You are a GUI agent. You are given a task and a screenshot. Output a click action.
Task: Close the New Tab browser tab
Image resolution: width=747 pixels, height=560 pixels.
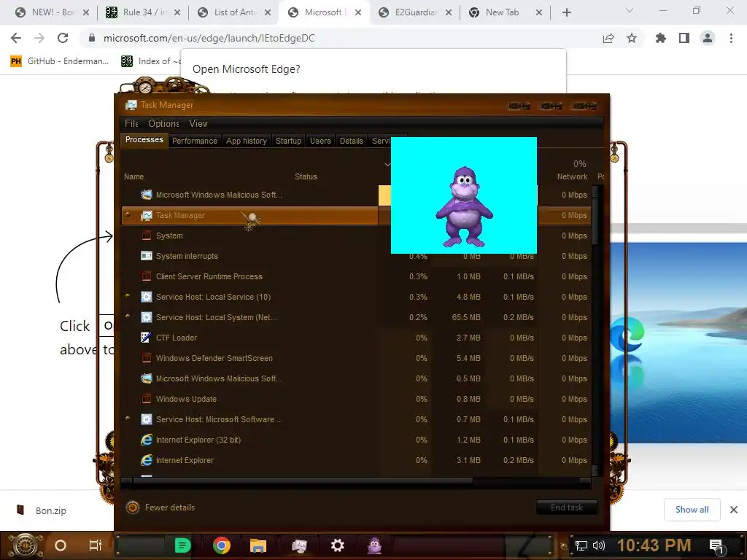[539, 12]
